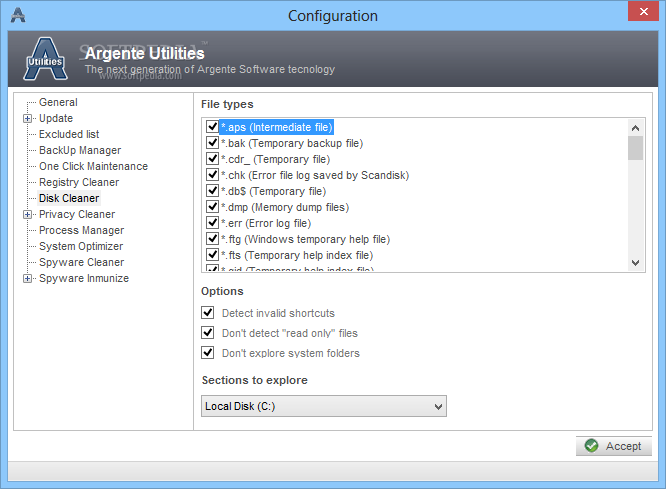This screenshot has width=666, height=489.
Task: Select the *.err (Error log file) text
Action: coord(266,223)
